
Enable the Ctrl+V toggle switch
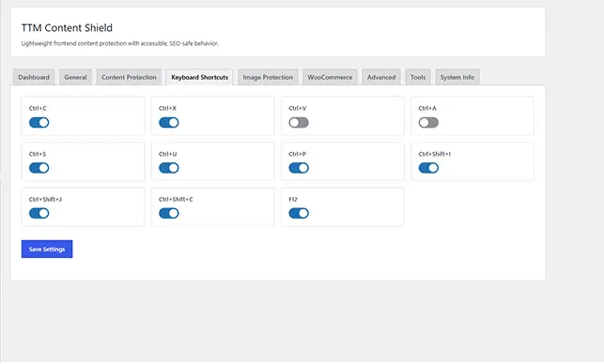(299, 123)
